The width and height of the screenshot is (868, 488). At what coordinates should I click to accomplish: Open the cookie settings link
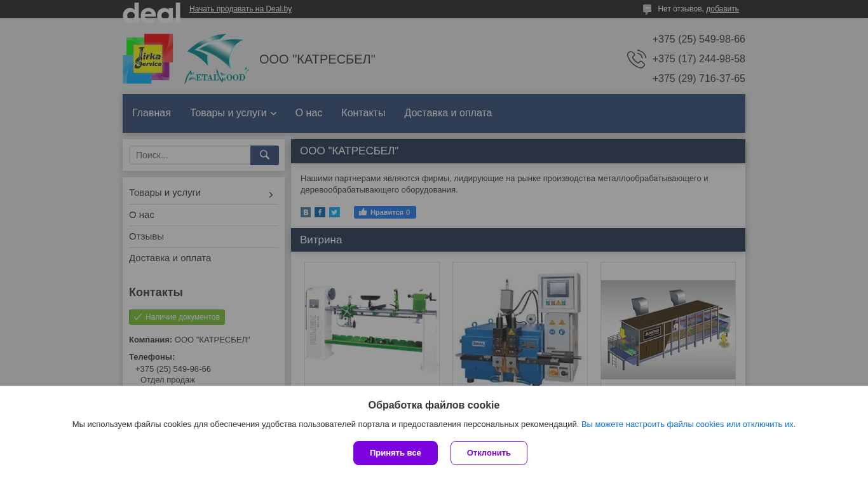coord(688,424)
